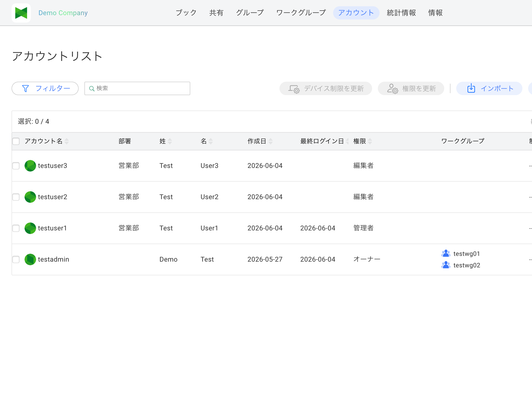
Task: Click the testuser1 account name
Action: (52, 228)
